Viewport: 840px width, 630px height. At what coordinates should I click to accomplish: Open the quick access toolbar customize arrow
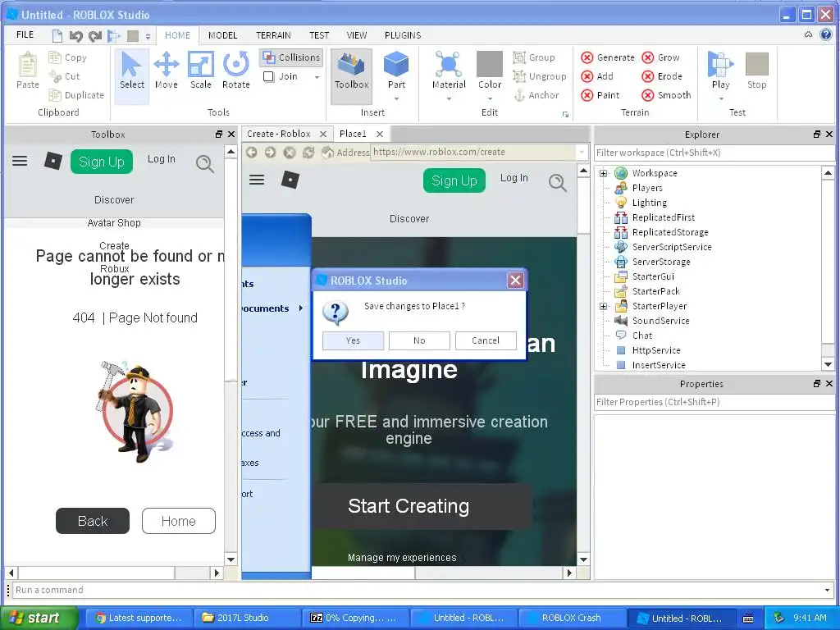pos(148,36)
